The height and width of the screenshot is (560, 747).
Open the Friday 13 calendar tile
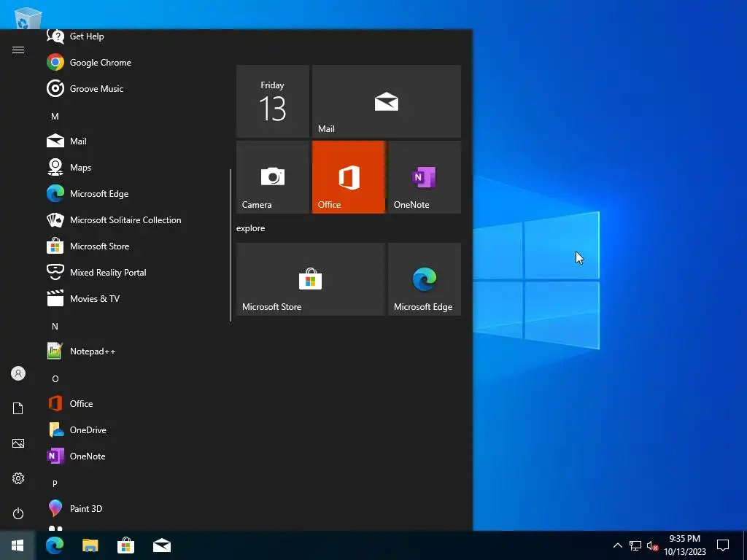coord(273,101)
